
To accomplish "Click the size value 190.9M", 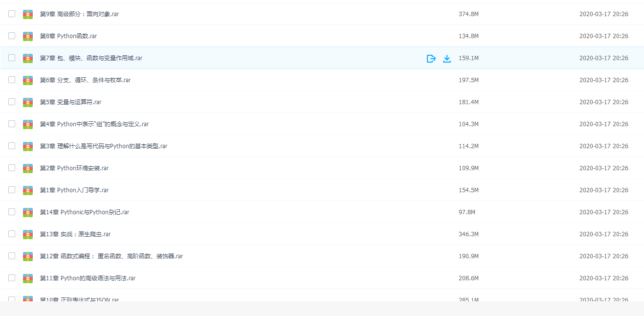I will pos(468,256).
